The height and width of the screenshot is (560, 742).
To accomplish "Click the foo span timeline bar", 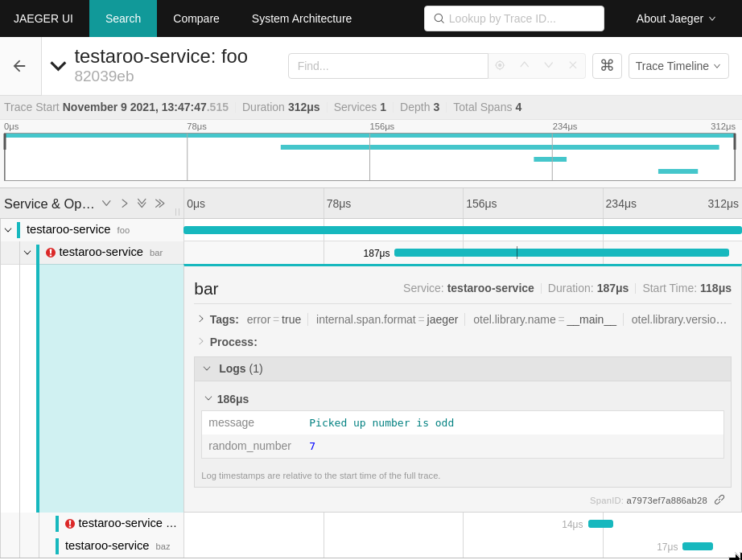I will tap(462, 230).
